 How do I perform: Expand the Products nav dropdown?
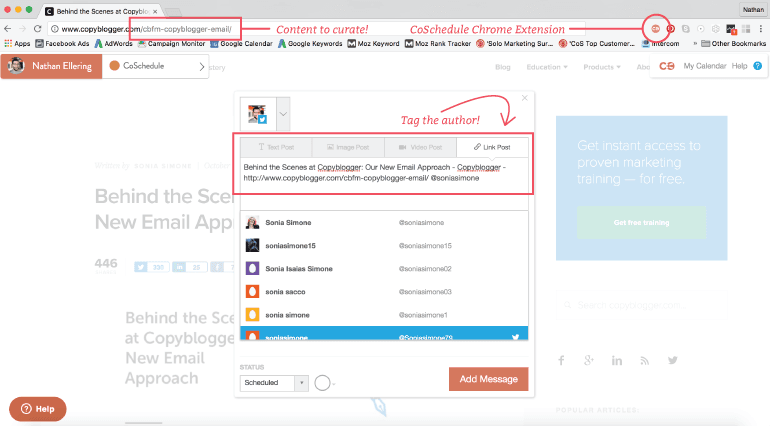pyautogui.click(x=602, y=67)
